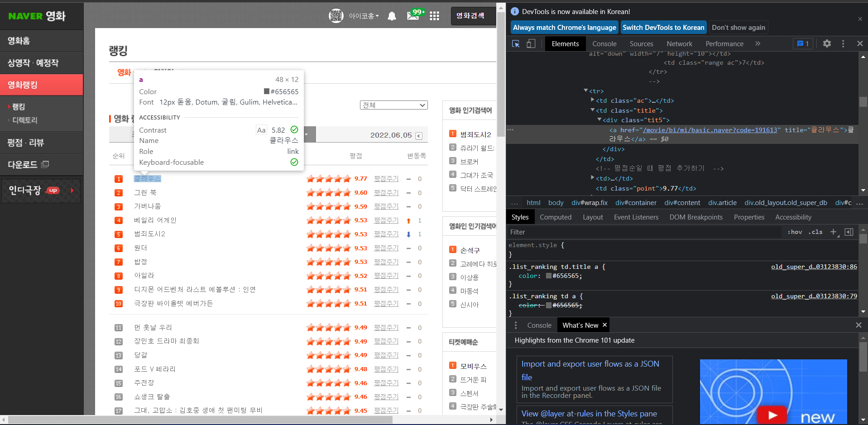
Task: Collapse the div class tit5 node
Action: (599, 120)
